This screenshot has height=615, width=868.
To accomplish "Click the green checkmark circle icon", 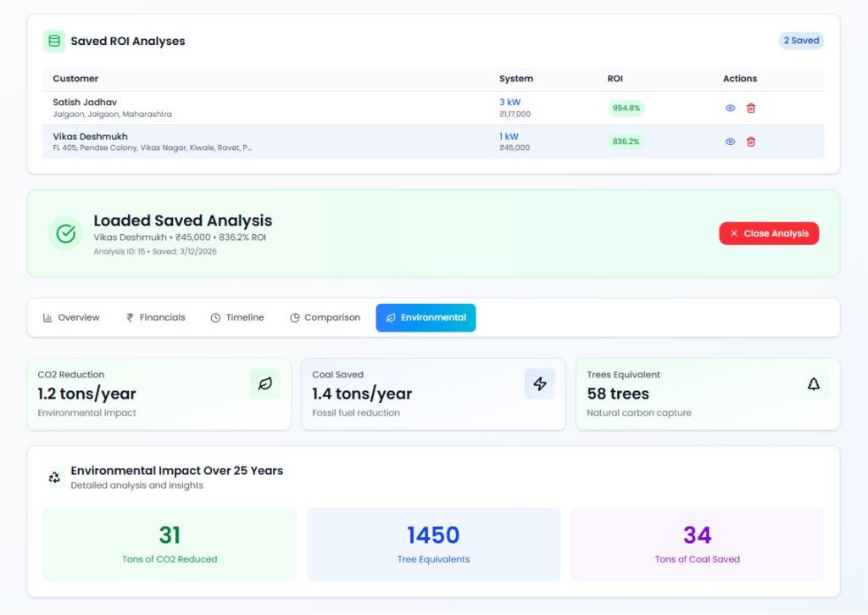I will coord(65,233).
